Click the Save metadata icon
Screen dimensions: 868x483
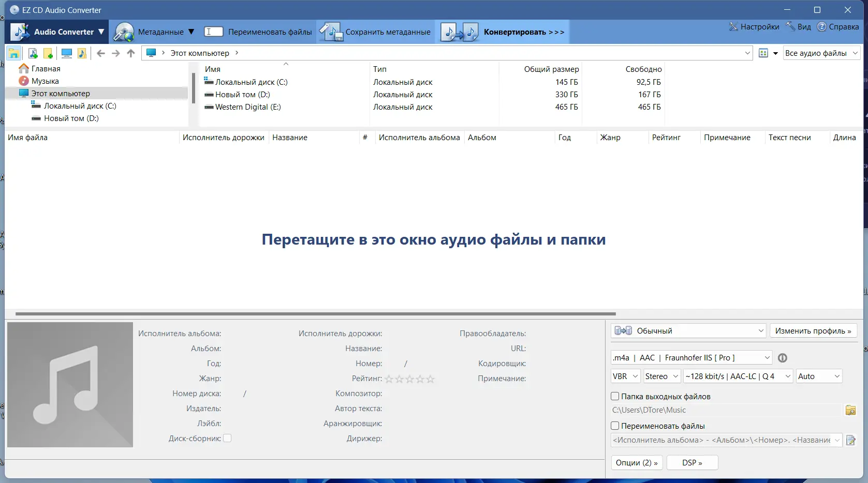[331, 32]
